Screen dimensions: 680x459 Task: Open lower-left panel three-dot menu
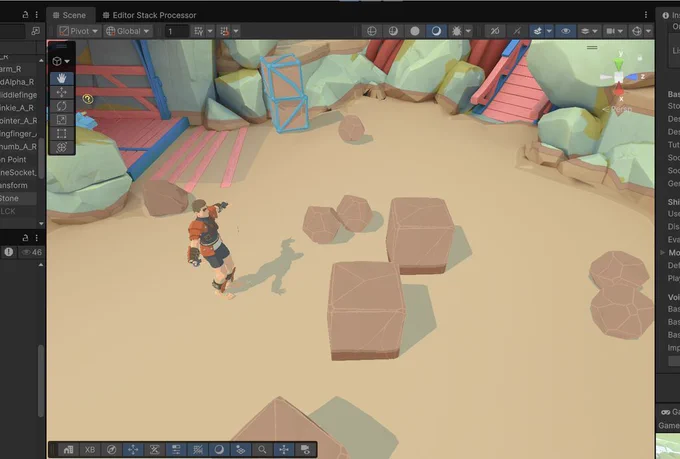[36, 238]
